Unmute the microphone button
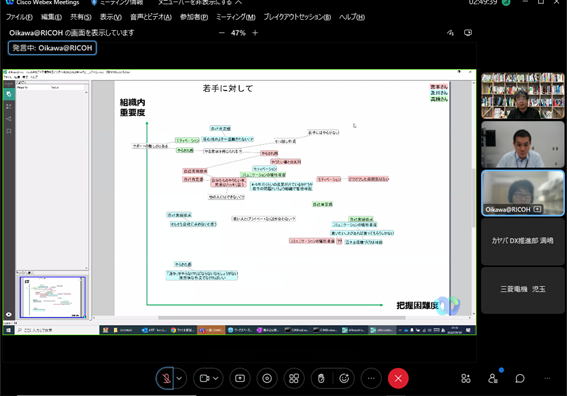567x396 pixels. pyautogui.click(x=166, y=378)
